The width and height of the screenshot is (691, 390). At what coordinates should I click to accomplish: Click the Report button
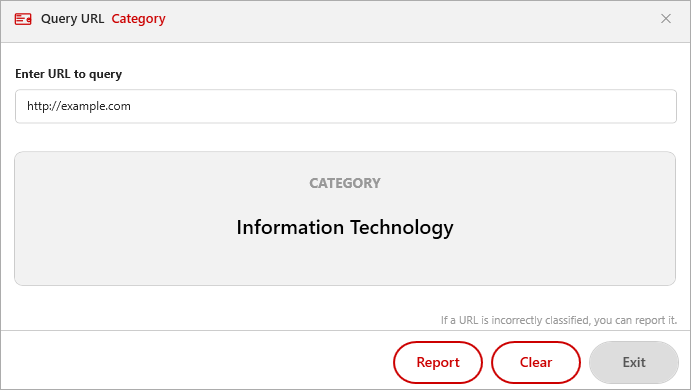tap(438, 362)
